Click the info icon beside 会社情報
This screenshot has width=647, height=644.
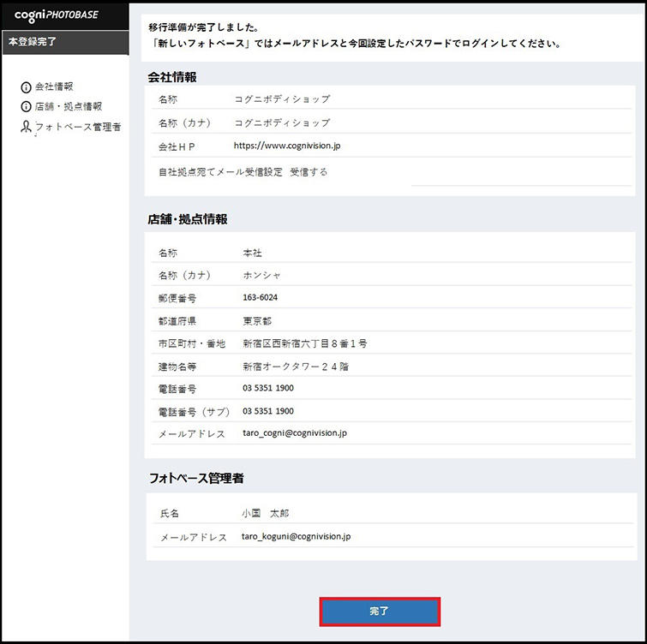point(26,87)
